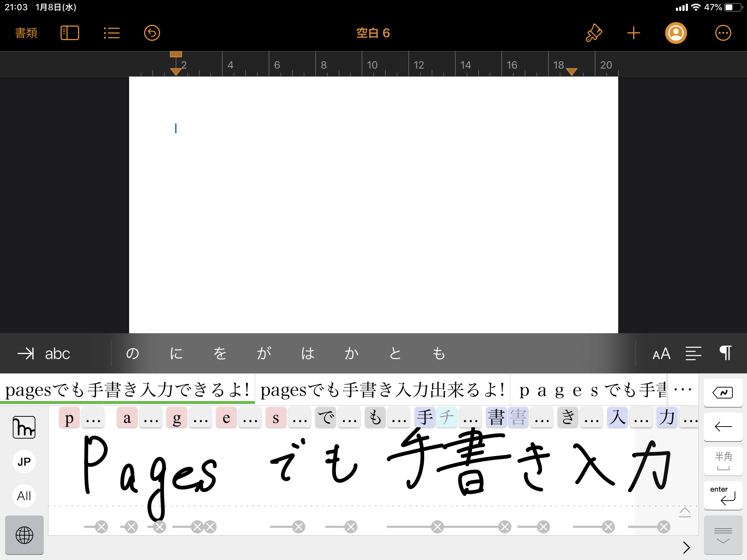Open the Format paintbrush panel
The height and width of the screenshot is (560, 747).
[594, 33]
